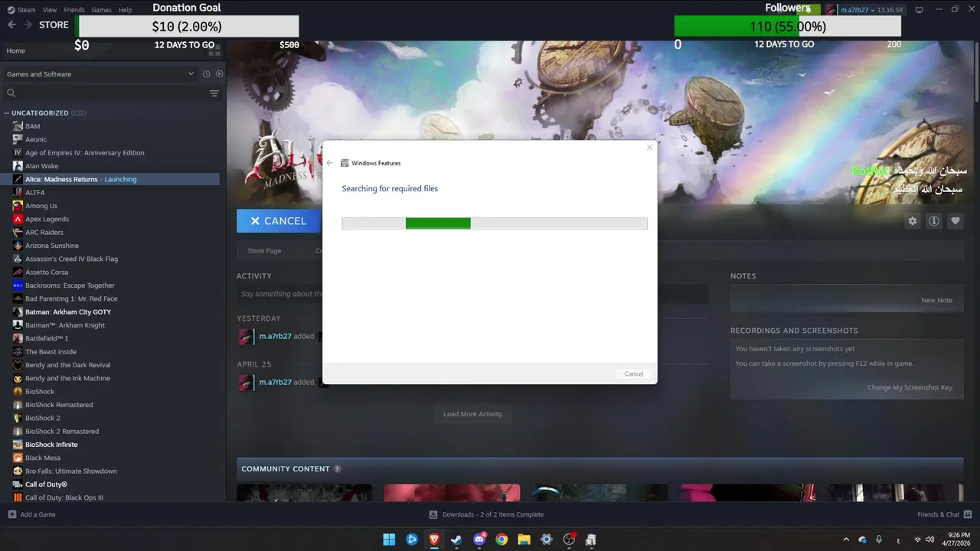980x551 pixels.
Task: Switch to collections grid view icon
Action: click(x=215, y=51)
